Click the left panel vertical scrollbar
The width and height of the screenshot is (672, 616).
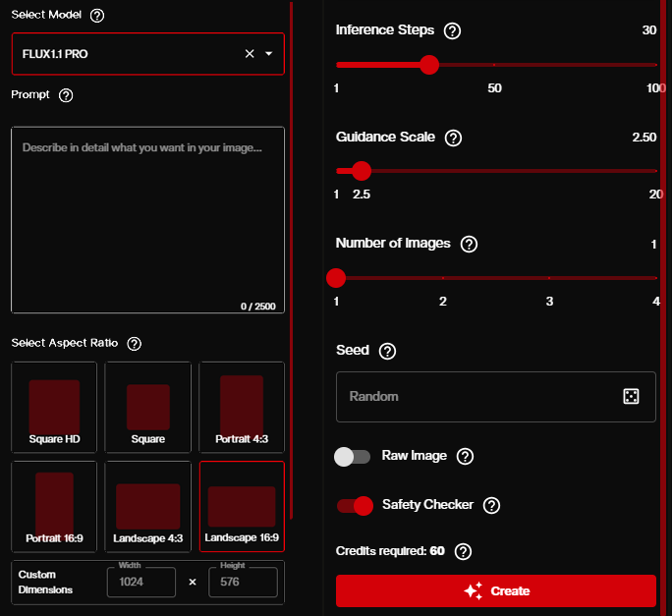(x=292, y=260)
